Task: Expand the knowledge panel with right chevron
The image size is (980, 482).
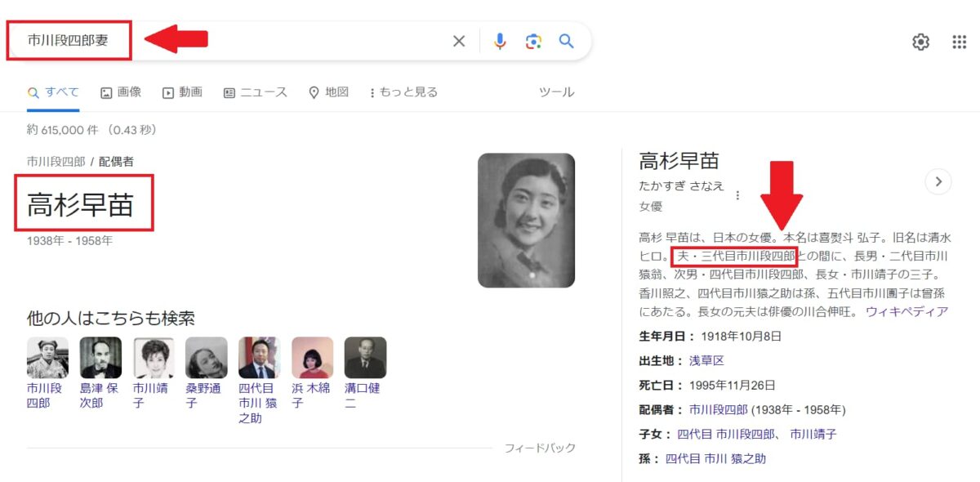Action: pyautogui.click(x=938, y=181)
